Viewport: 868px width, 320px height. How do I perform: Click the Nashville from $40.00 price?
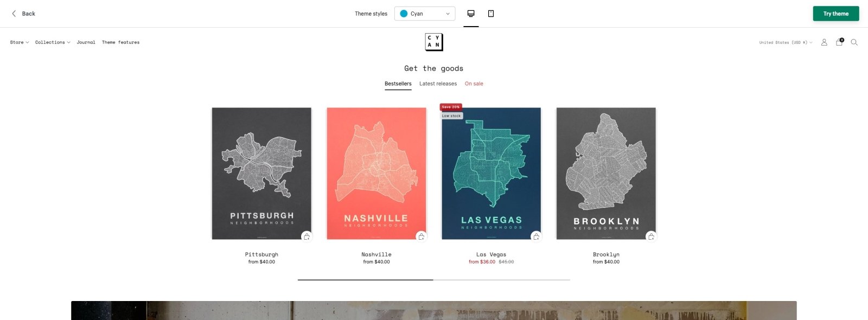pyautogui.click(x=376, y=262)
